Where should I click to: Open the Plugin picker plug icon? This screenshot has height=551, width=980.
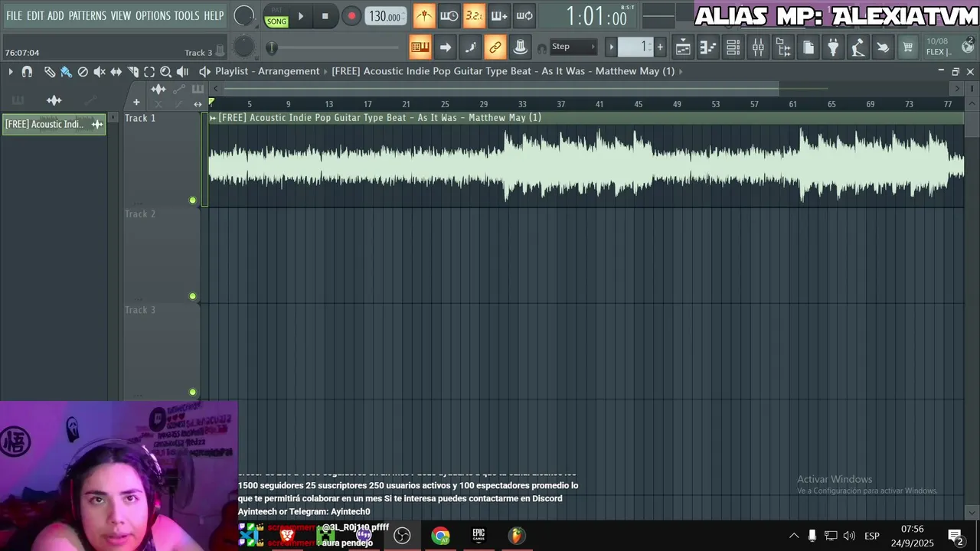tap(833, 47)
